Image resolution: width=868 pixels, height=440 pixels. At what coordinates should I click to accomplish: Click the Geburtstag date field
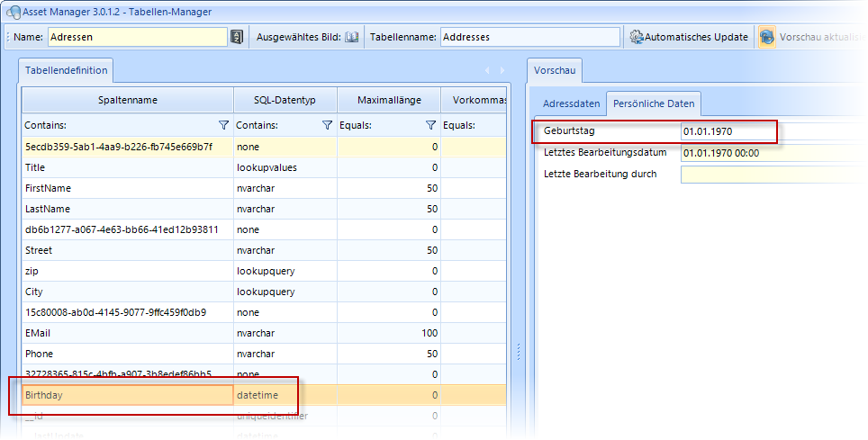[x=773, y=131]
